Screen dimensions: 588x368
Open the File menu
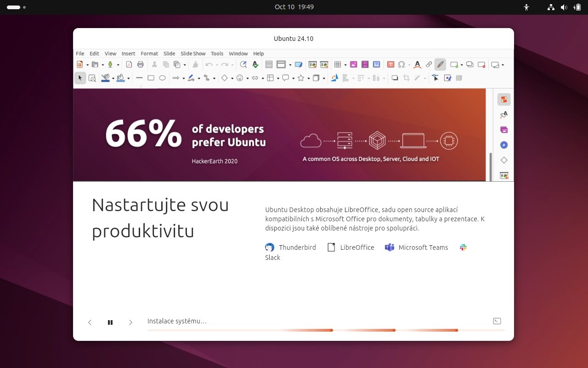(80, 53)
